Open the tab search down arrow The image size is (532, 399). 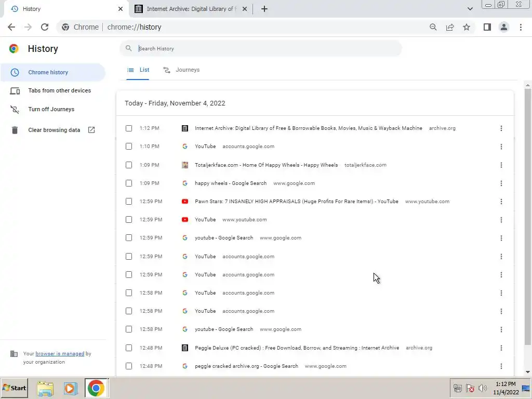470,9
